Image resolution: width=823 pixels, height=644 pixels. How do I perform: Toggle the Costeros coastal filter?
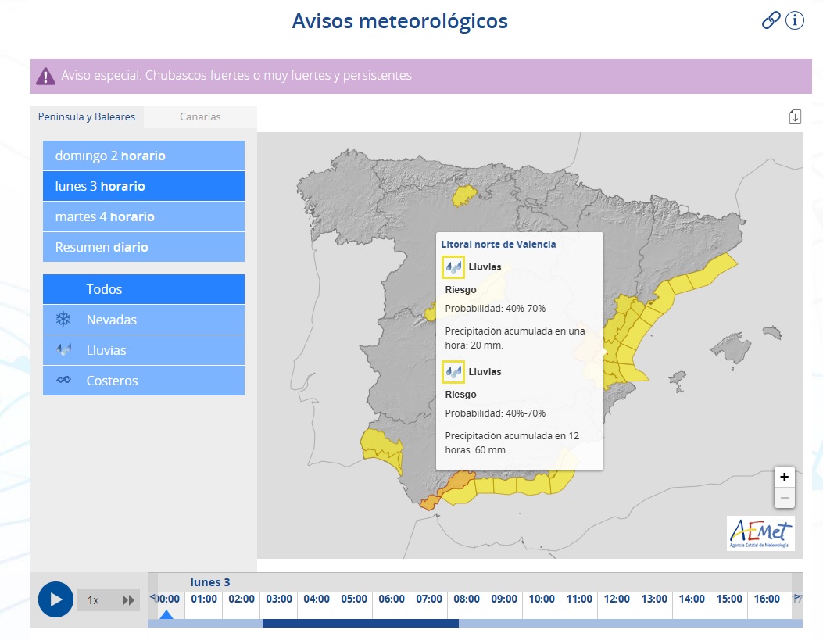[x=143, y=380]
